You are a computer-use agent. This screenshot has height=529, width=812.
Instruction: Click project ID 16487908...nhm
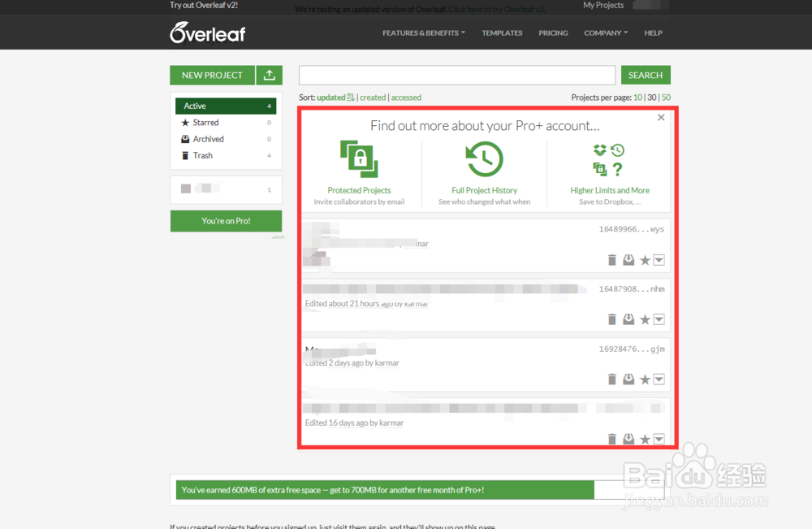coord(631,288)
